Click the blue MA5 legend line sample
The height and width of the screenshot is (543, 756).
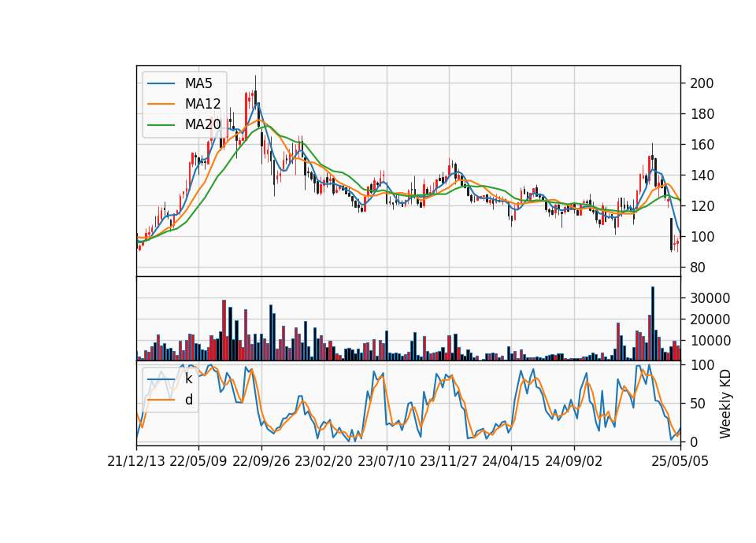click(161, 83)
